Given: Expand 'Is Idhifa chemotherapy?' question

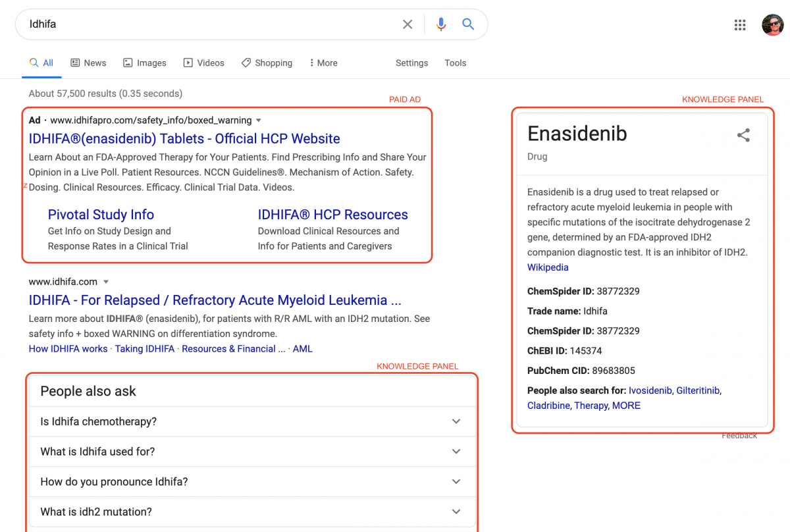Looking at the screenshot, I should (x=251, y=421).
